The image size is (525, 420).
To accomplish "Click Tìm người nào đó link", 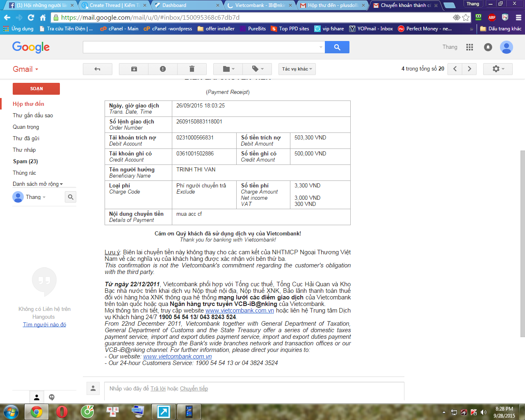I will point(44,325).
